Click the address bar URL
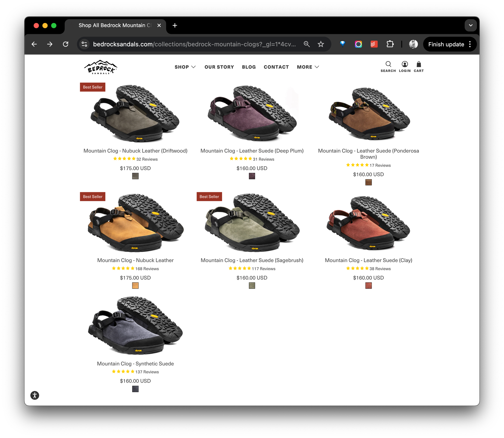The height and width of the screenshot is (438, 504). pyautogui.click(x=194, y=44)
